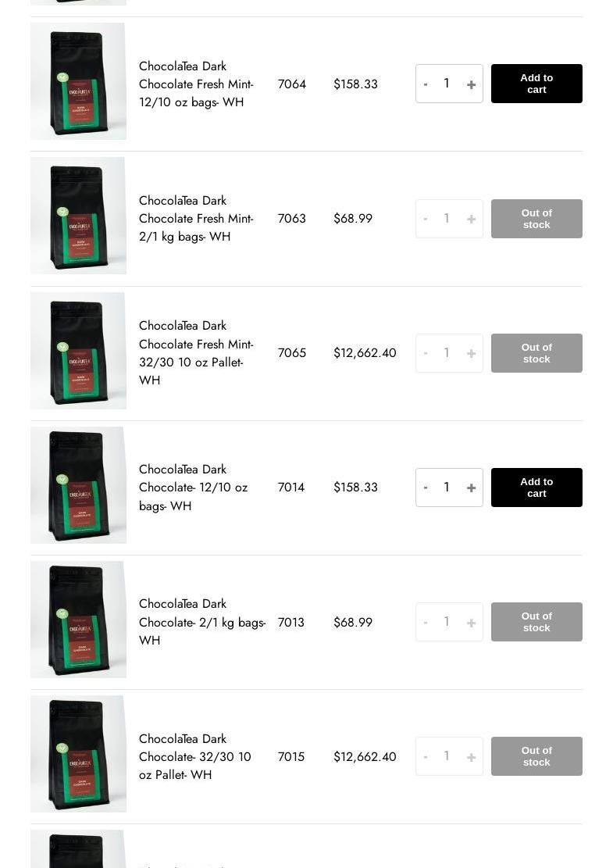Open Fresh Mint 2/1 kg bags thumbnail
The width and height of the screenshot is (613, 868).
coord(78,216)
